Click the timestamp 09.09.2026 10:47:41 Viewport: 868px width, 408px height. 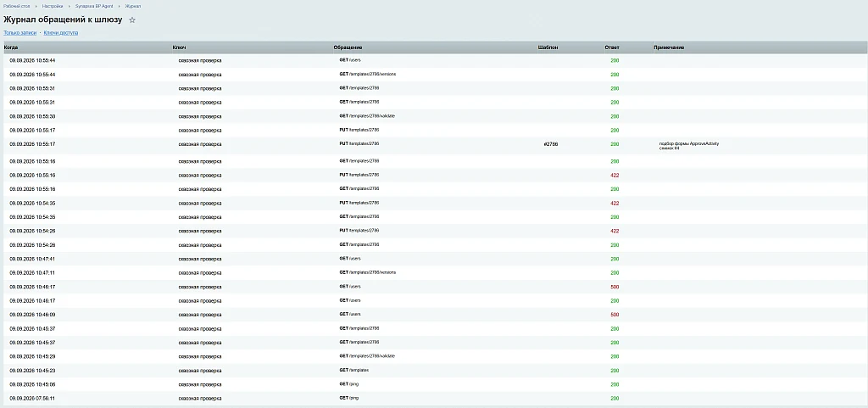click(32, 259)
